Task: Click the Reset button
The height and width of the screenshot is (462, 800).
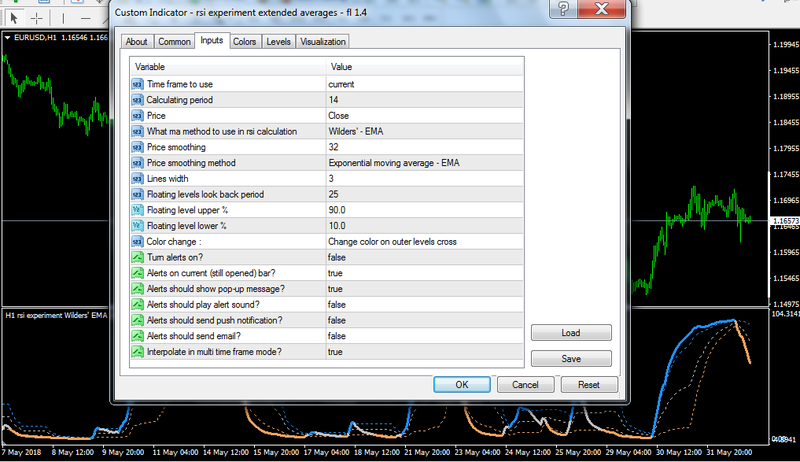Action: (589, 384)
